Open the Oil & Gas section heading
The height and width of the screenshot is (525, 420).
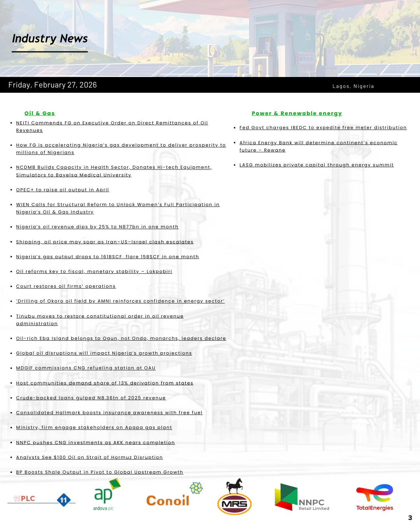coord(40,113)
